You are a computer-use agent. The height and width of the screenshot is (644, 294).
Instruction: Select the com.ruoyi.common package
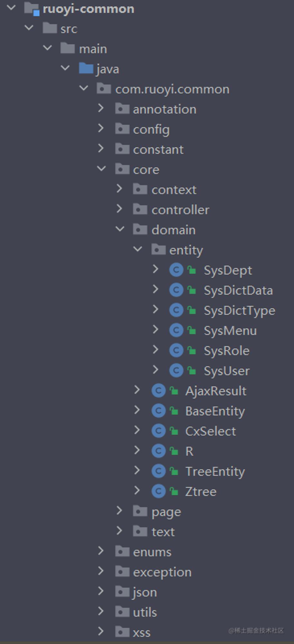172,89
